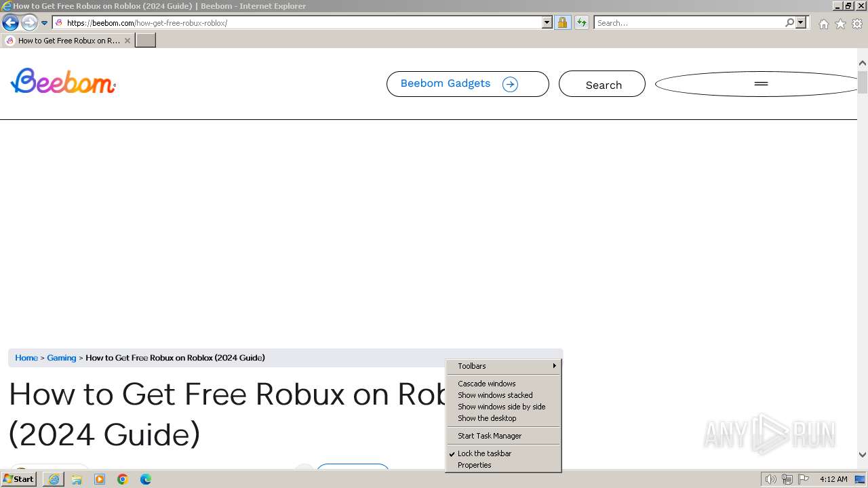Click the browser Forward arrow
The height and width of the screenshot is (488, 868).
point(29,22)
